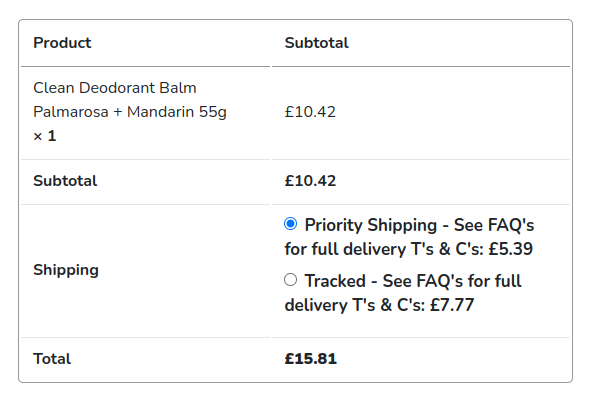The height and width of the screenshot is (403, 594).
Task: Click the Shipping row label
Action: coord(66,270)
